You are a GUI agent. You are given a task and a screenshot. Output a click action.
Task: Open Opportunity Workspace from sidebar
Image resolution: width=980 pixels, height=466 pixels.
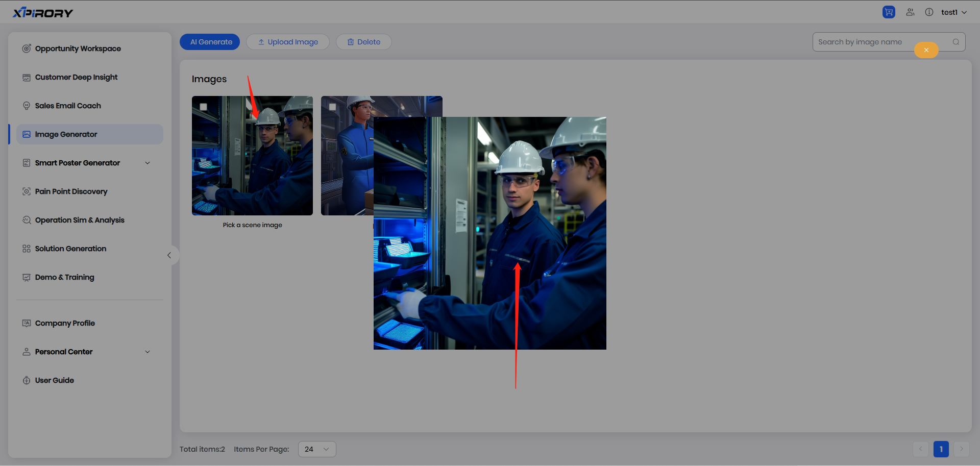pos(78,48)
